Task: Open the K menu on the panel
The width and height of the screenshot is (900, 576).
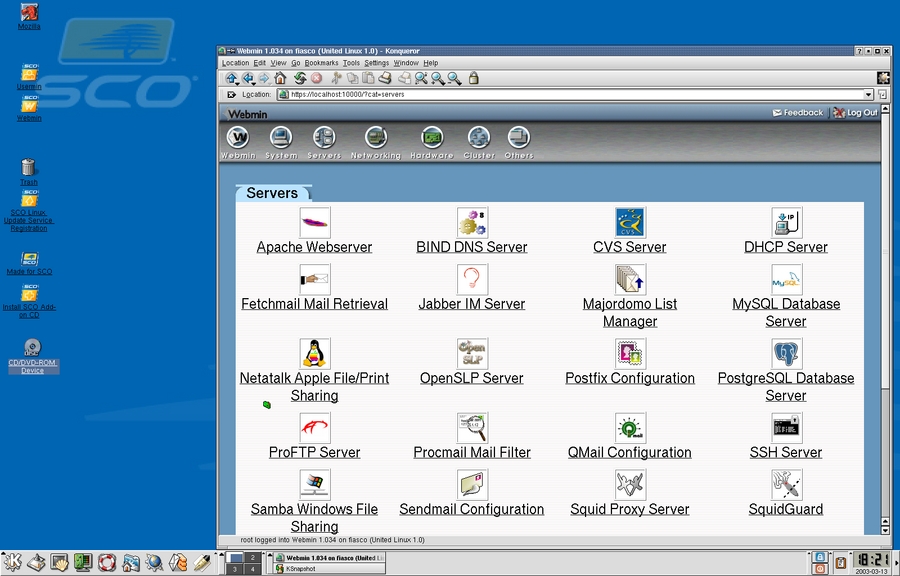Action: coord(12,563)
